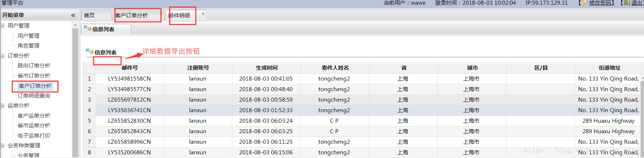Click timestamp 2018-08-03 06:03:24

(x=266, y=121)
